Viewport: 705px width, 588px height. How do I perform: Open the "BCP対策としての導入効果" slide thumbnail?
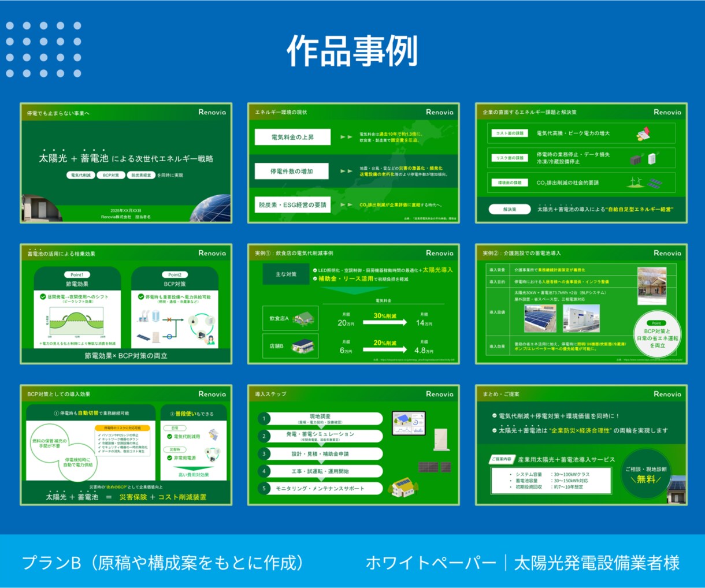coord(126,445)
